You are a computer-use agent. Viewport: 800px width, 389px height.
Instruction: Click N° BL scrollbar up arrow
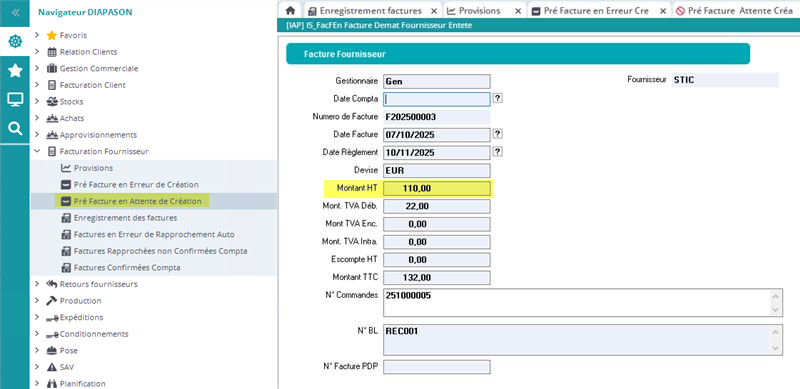pyautogui.click(x=776, y=331)
